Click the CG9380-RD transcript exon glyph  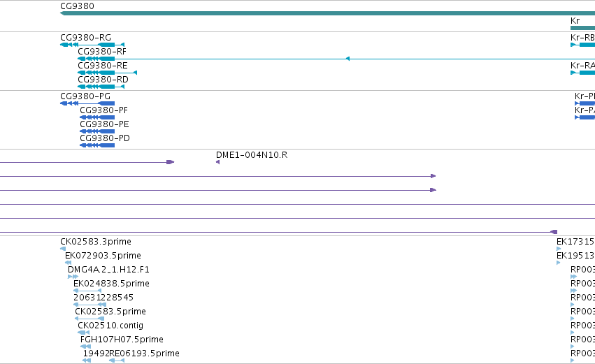[101, 87]
